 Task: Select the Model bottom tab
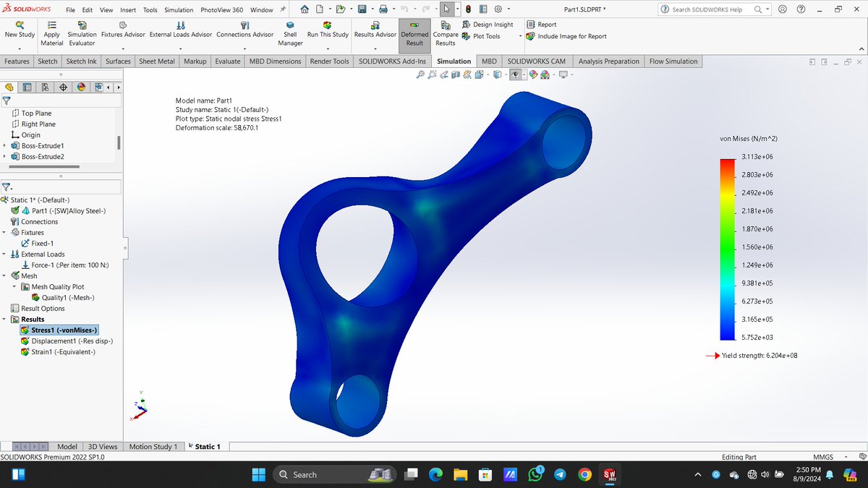pyautogui.click(x=67, y=447)
